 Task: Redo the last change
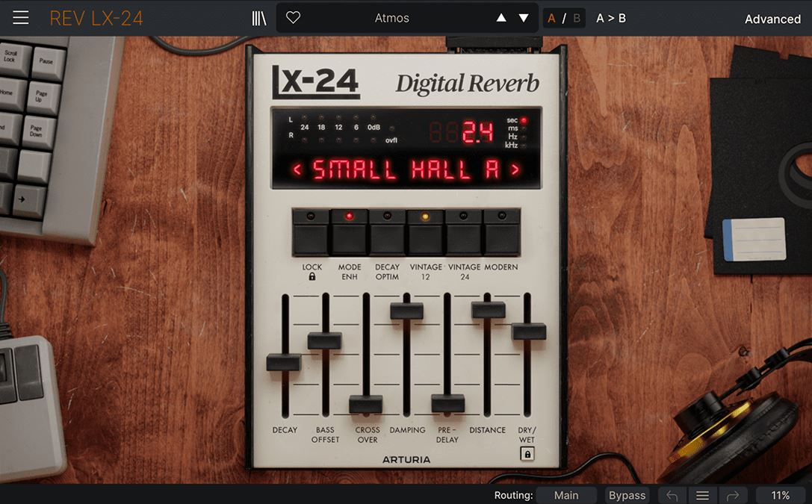coord(732,496)
